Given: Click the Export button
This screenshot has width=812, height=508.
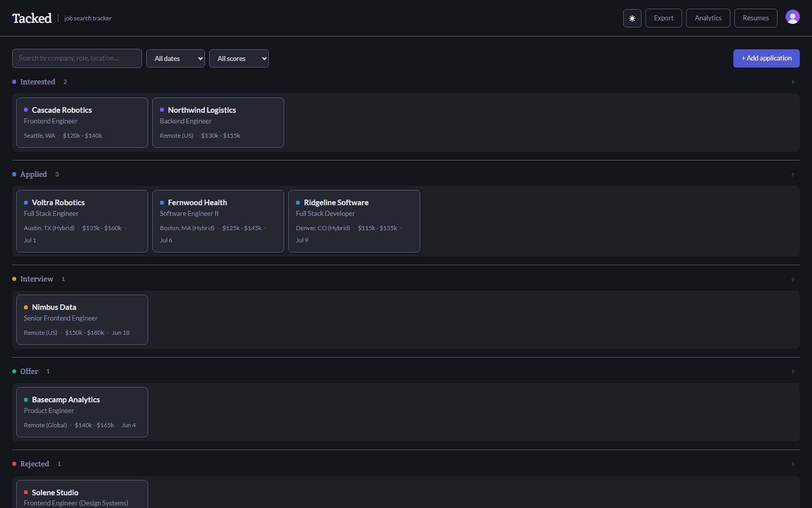Looking at the screenshot, I should [x=664, y=18].
